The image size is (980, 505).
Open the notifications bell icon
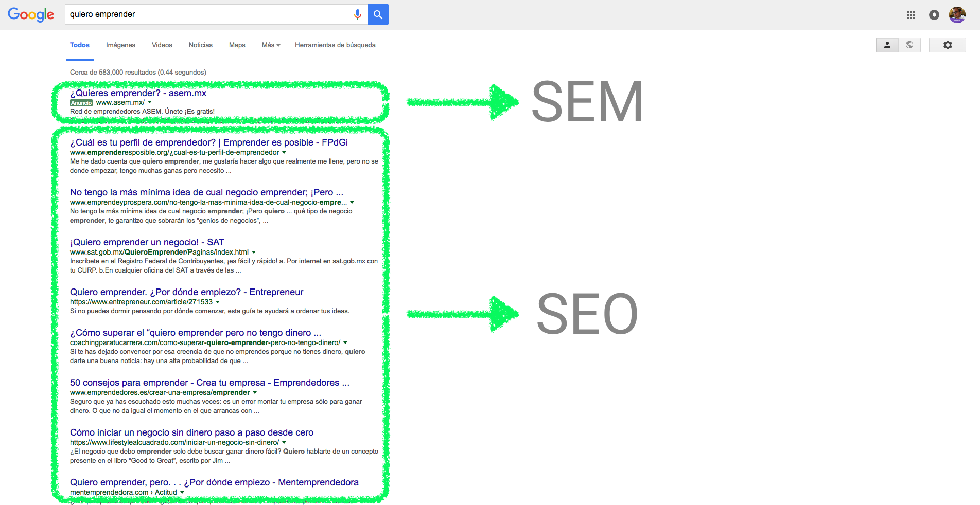pyautogui.click(x=934, y=15)
